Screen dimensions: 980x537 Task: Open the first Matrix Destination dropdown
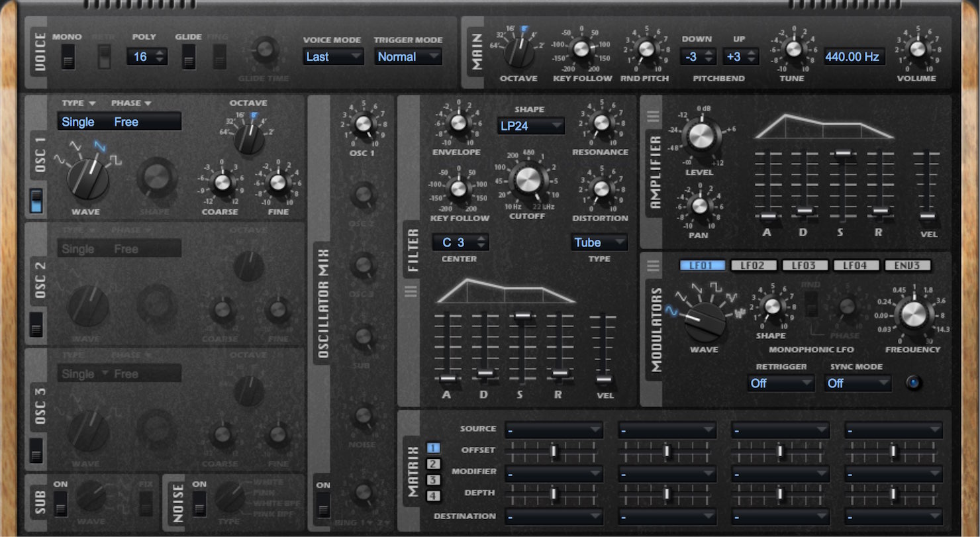[x=554, y=516]
